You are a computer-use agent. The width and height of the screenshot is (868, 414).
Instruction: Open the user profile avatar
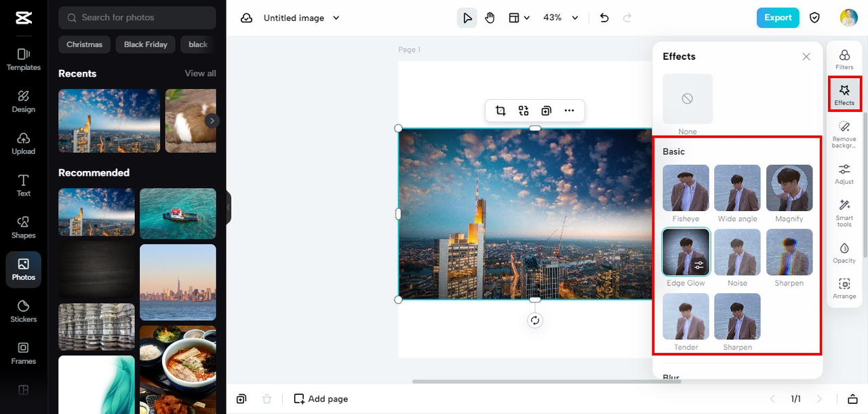coord(848,18)
